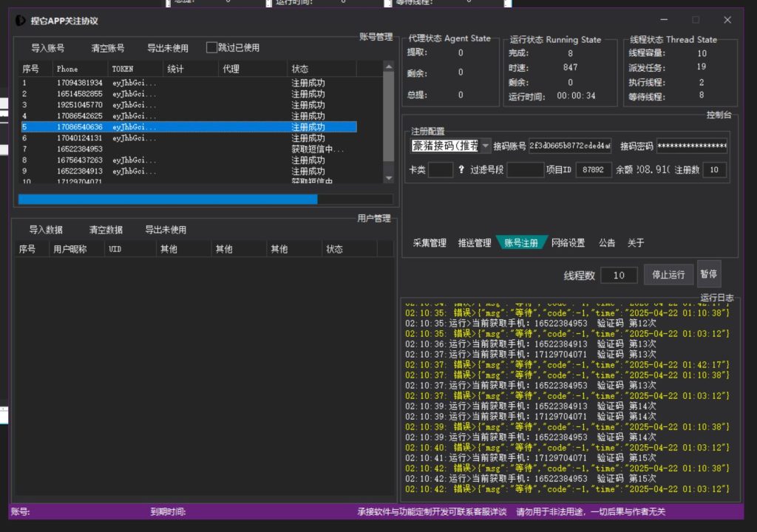
Task: Open the 豪猪接码 platform dropdown
Action: (x=486, y=146)
